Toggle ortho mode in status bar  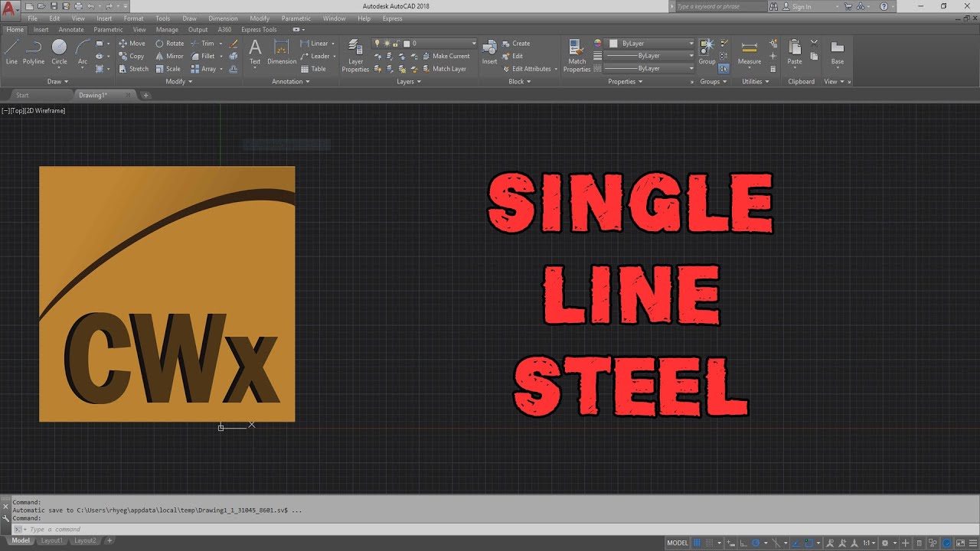coord(744,543)
